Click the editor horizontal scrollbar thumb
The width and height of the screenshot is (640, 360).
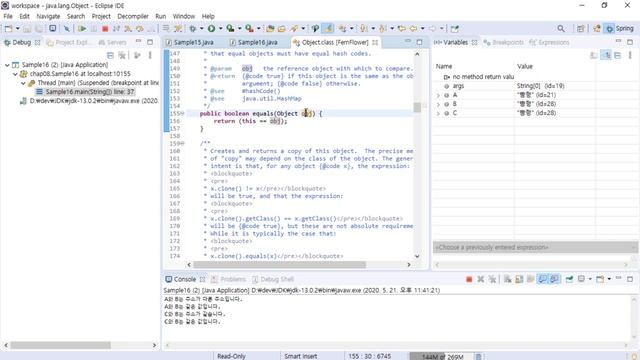click(x=280, y=264)
